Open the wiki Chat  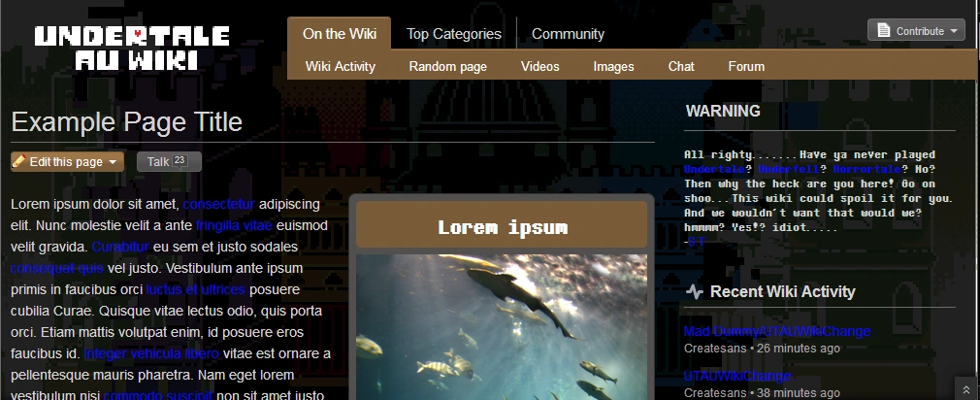tap(681, 67)
